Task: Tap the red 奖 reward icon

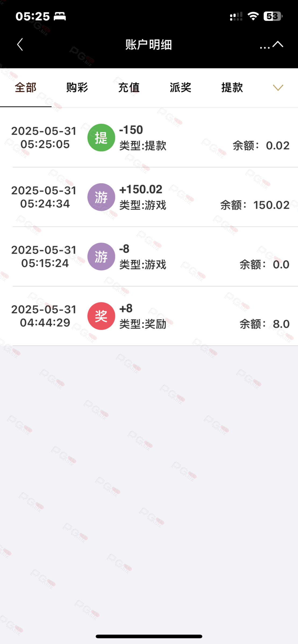Action: pos(101,316)
